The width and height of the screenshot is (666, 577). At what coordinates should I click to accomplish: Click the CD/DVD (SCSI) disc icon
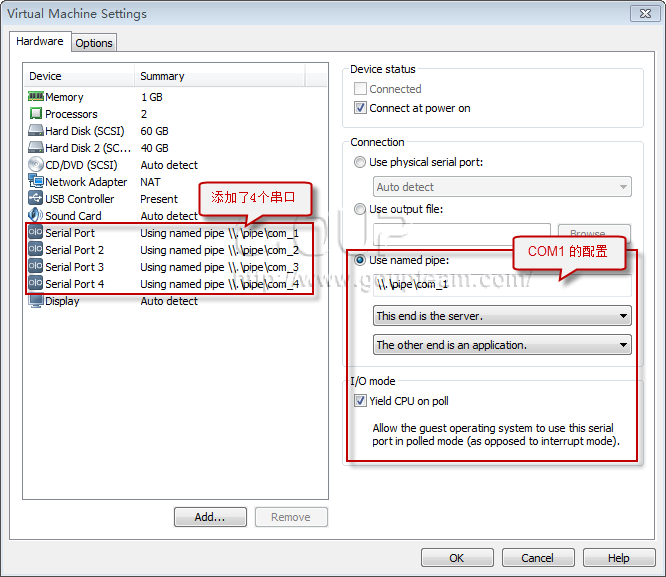pyautogui.click(x=36, y=164)
